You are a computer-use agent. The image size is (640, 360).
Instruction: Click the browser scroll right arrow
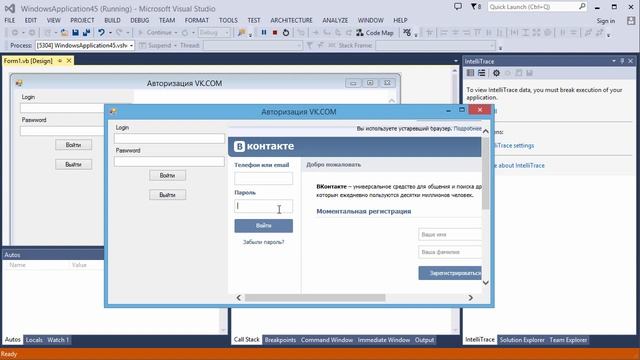[470, 298]
